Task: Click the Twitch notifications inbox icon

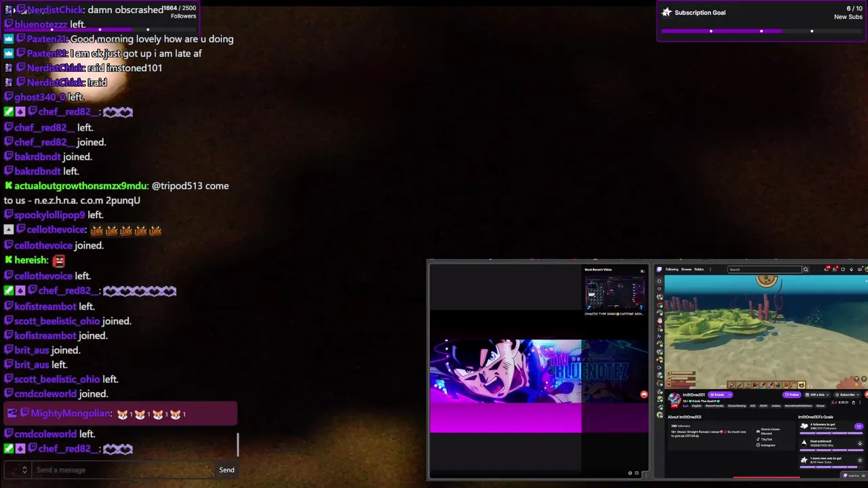Action: tap(835, 269)
